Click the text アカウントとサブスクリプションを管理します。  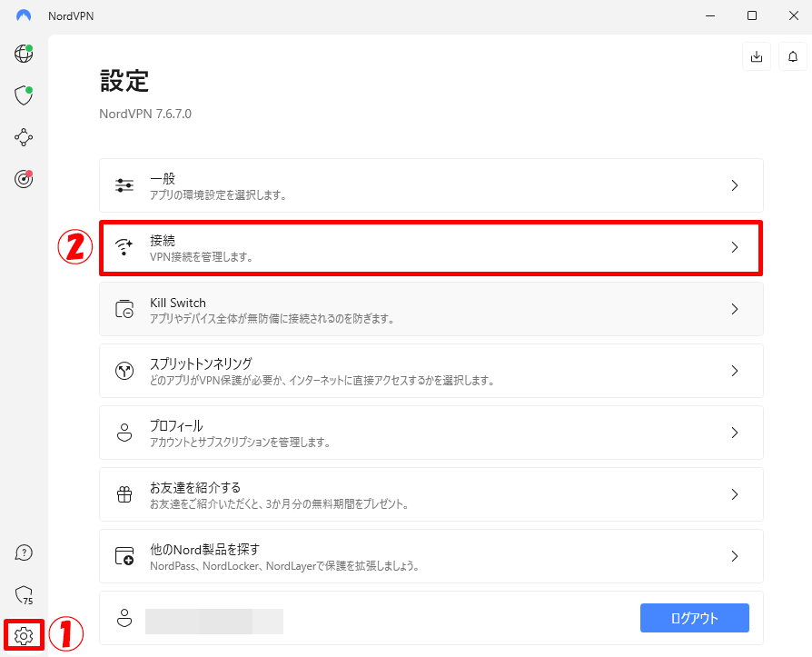coord(240,442)
